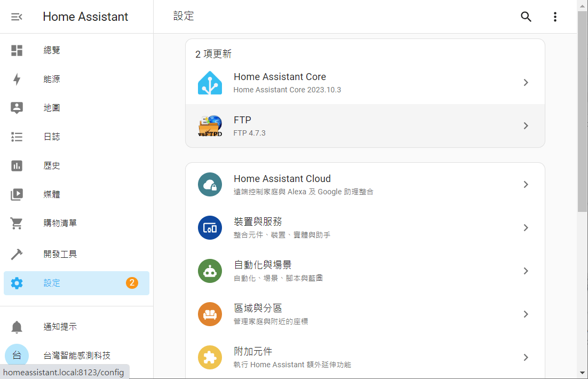Open 通知提示 notifications
The width and height of the screenshot is (588, 379).
pyautogui.click(x=60, y=327)
